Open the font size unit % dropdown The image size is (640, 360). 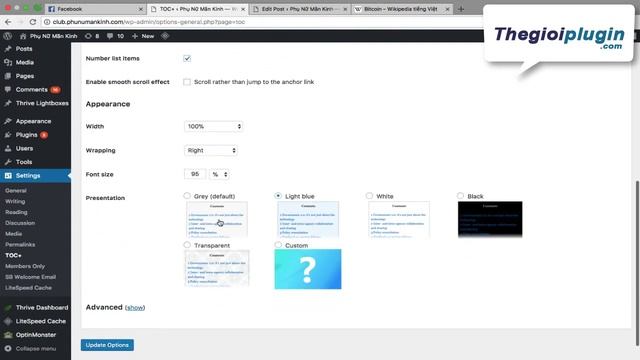[x=219, y=174]
